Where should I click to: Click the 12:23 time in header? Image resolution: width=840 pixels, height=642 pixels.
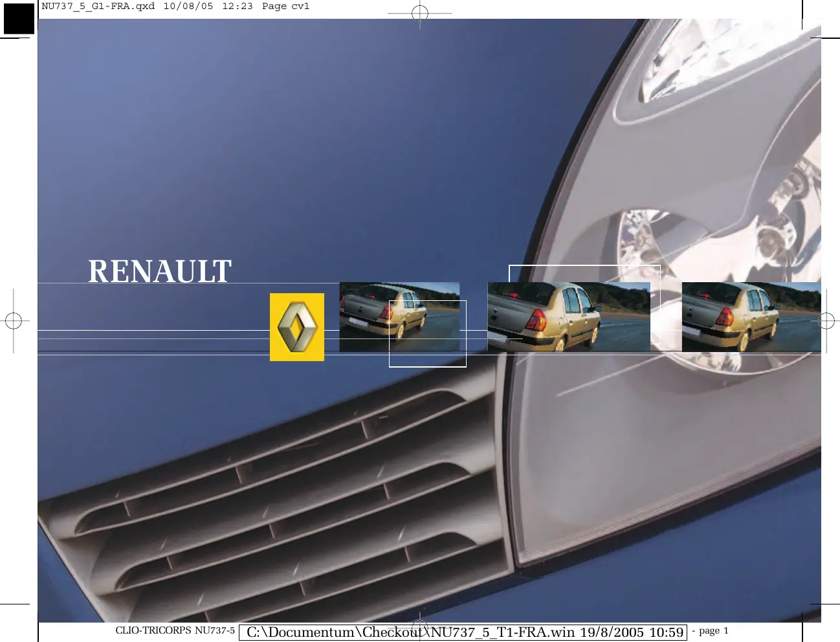[237, 6]
